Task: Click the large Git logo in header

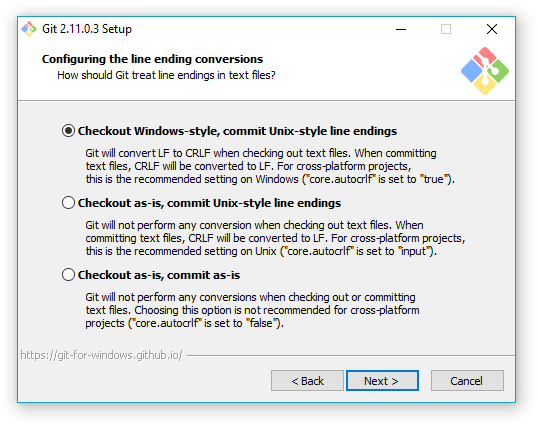Action: click(x=485, y=71)
